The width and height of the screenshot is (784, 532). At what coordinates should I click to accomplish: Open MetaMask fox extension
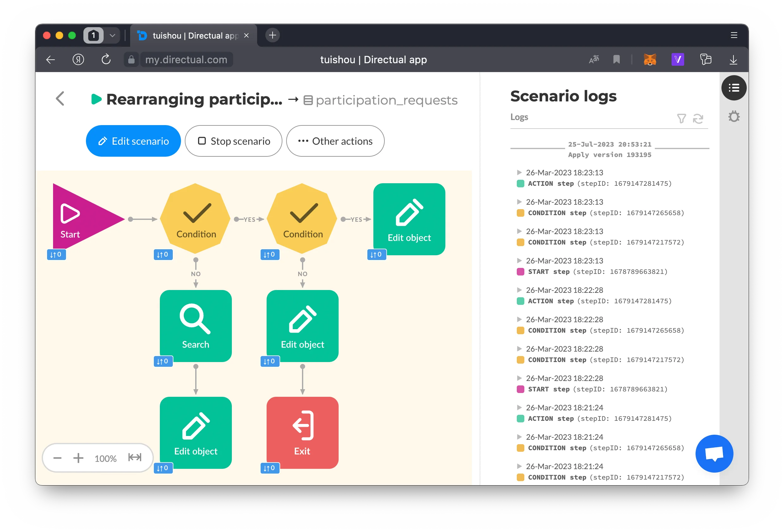tap(650, 60)
